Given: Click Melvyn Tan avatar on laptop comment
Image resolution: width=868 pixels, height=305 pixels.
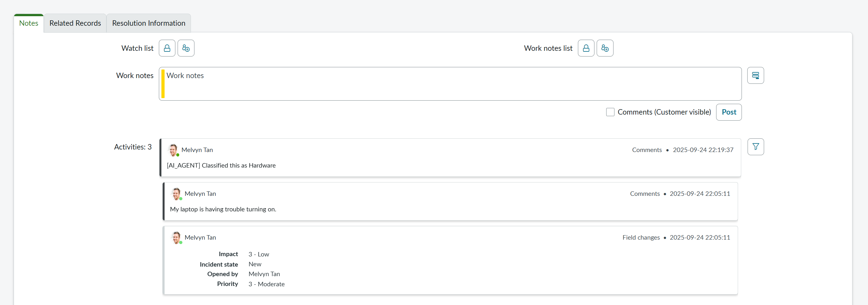Looking at the screenshot, I should point(176,194).
